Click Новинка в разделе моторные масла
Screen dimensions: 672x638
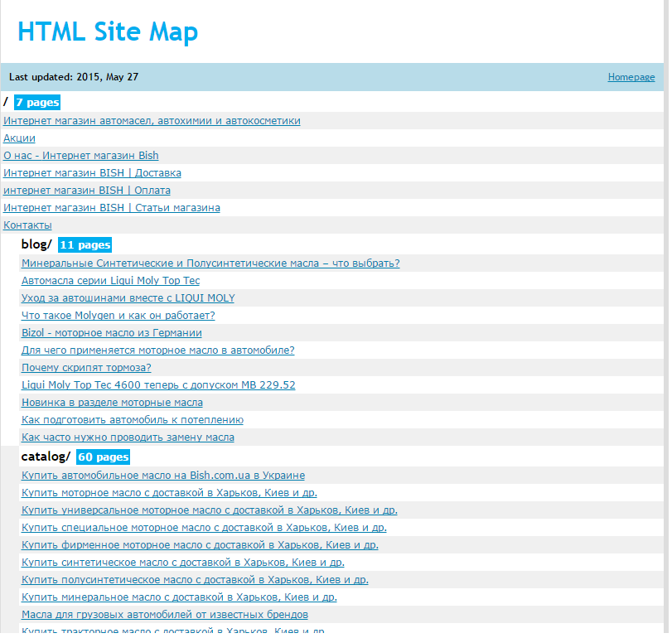(112, 403)
